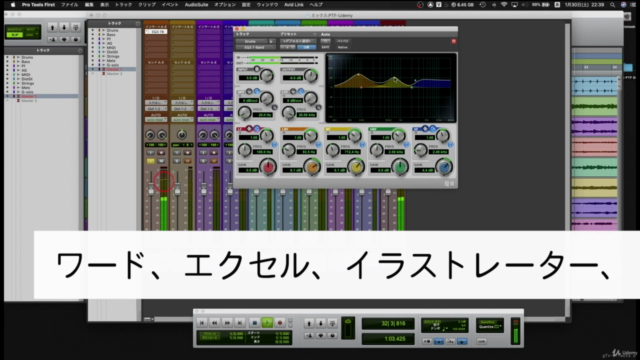This screenshot has height=360, width=640.
Task: Open the Drums track selector in the plugin header
Action: click(x=250, y=41)
